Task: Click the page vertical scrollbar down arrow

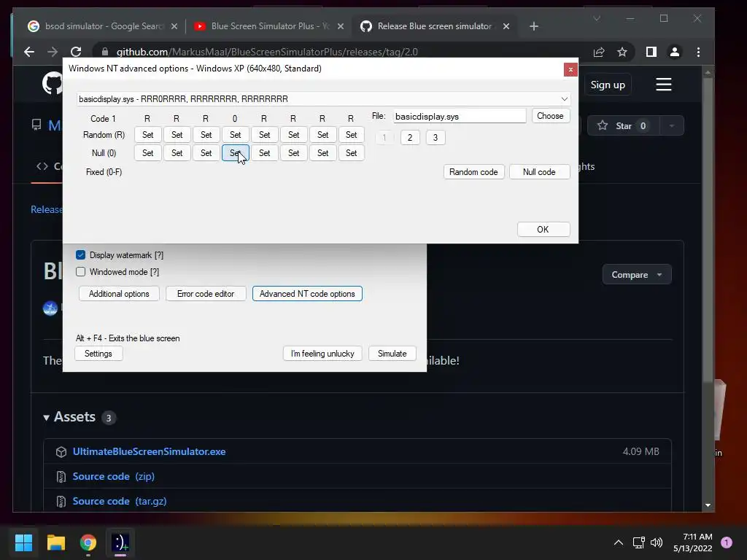Action: (708, 505)
